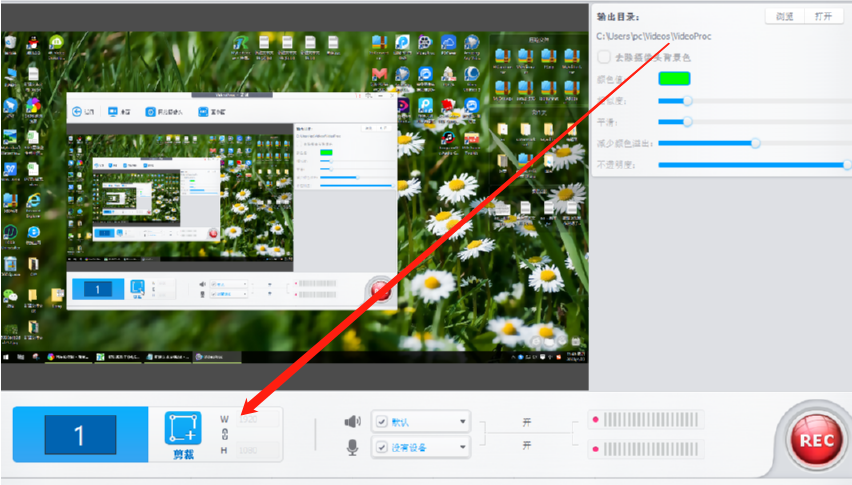Click the 浏览 browse button
Viewport: 852px width, 485px height.
point(784,16)
